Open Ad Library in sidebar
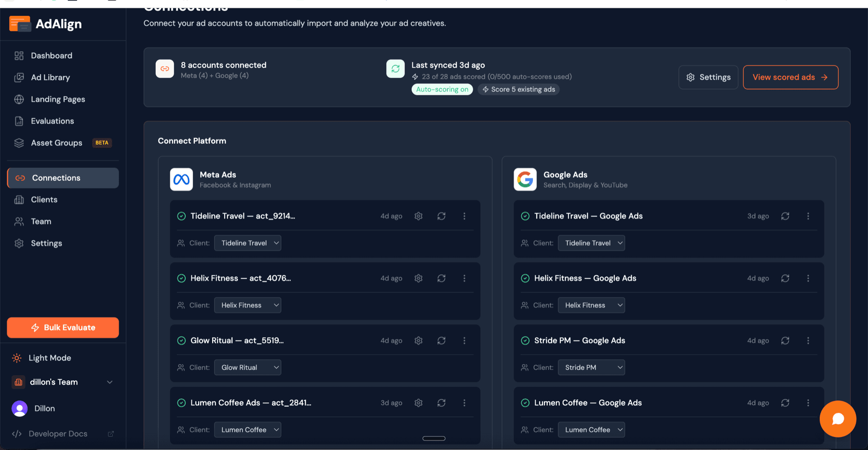The image size is (868, 450). tap(63, 77)
